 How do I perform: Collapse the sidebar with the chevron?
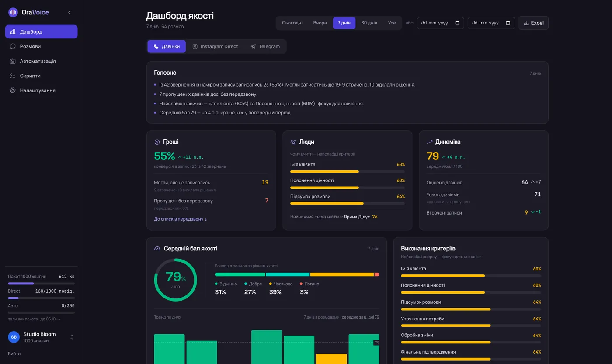coord(69,12)
